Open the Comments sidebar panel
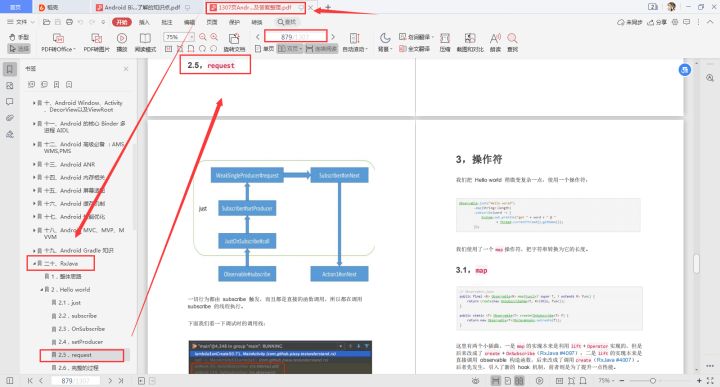The image size is (720, 387). pyautogui.click(x=10, y=102)
